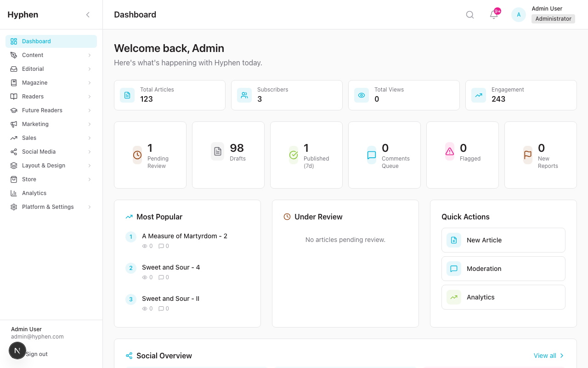588x368 pixels.
Task: Collapse the sidebar with the chevron arrow
Action: click(88, 14)
